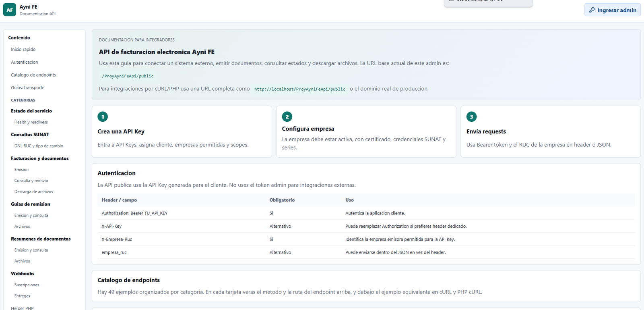Click the X-API-Key table cell
Screen dimensions: 644x310
(111, 226)
